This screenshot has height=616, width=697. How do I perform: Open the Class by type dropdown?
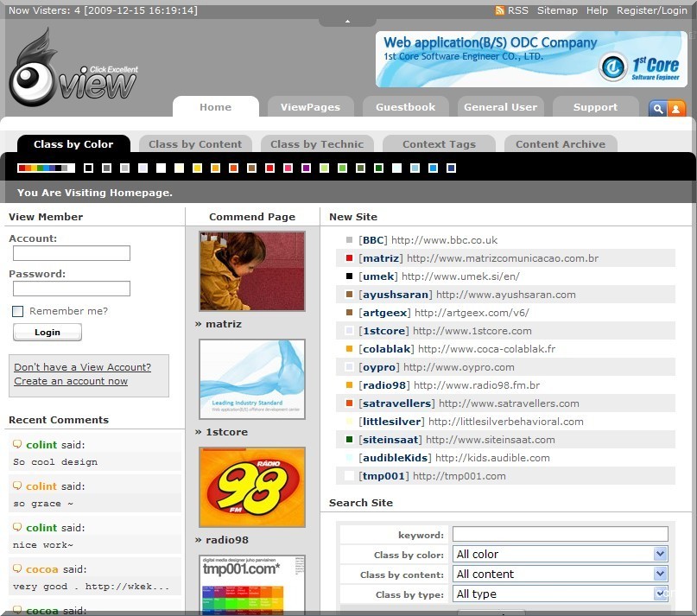pyautogui.click(x=561, y=594)
